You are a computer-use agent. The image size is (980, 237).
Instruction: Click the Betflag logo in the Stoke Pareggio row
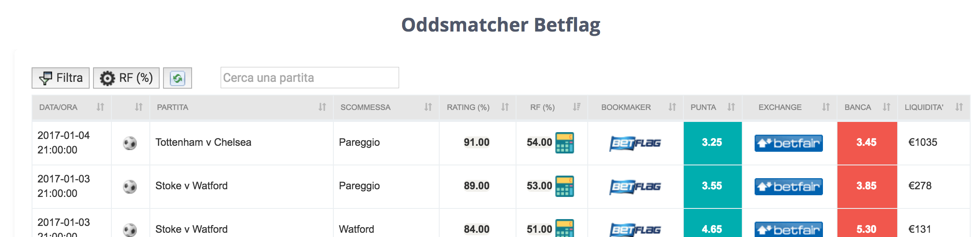635,187
